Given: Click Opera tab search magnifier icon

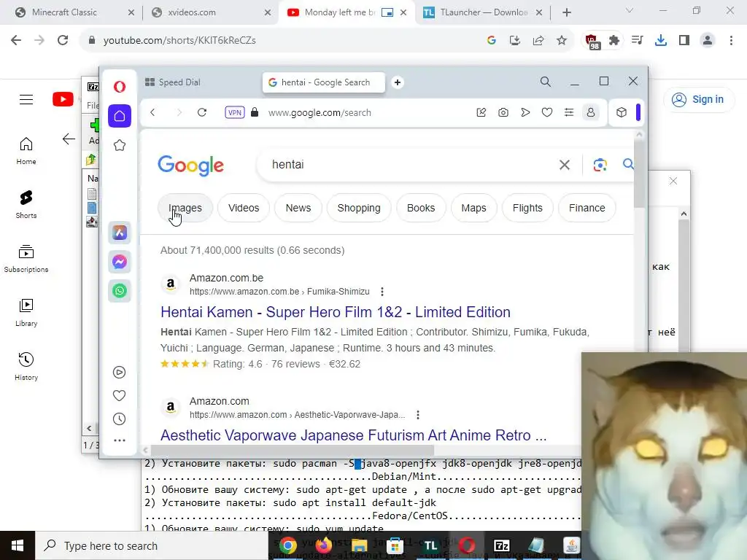Looking at the screenshot, I should coord(546,82).
